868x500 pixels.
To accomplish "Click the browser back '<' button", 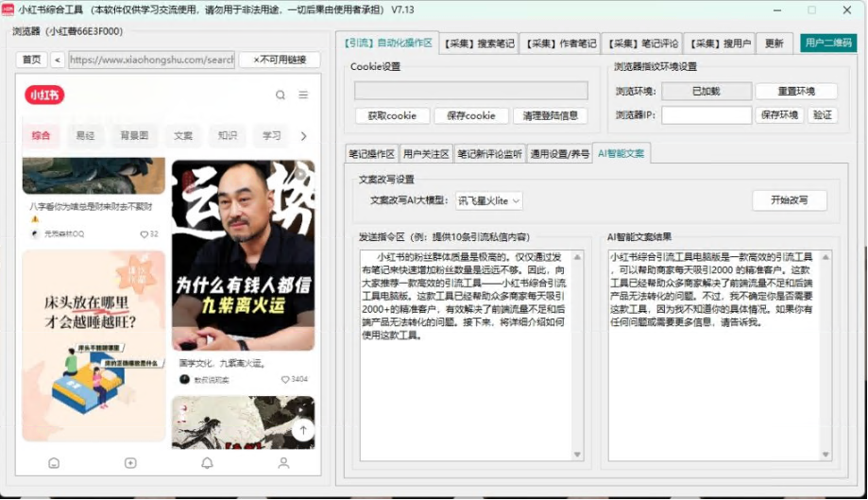I will [x=58, y=60].
